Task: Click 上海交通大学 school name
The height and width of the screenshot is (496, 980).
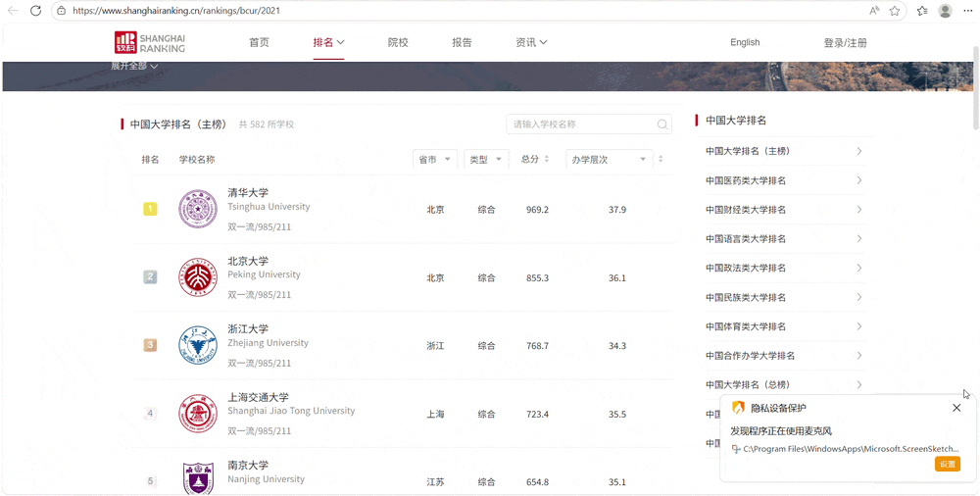Action: point(258,397)
